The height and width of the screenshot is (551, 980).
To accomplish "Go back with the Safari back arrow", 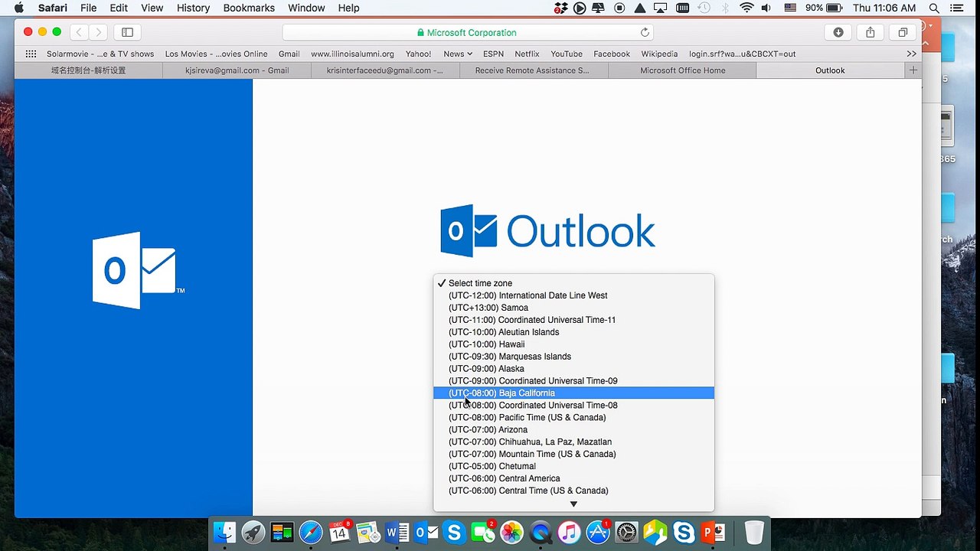I will click(79, 32).
